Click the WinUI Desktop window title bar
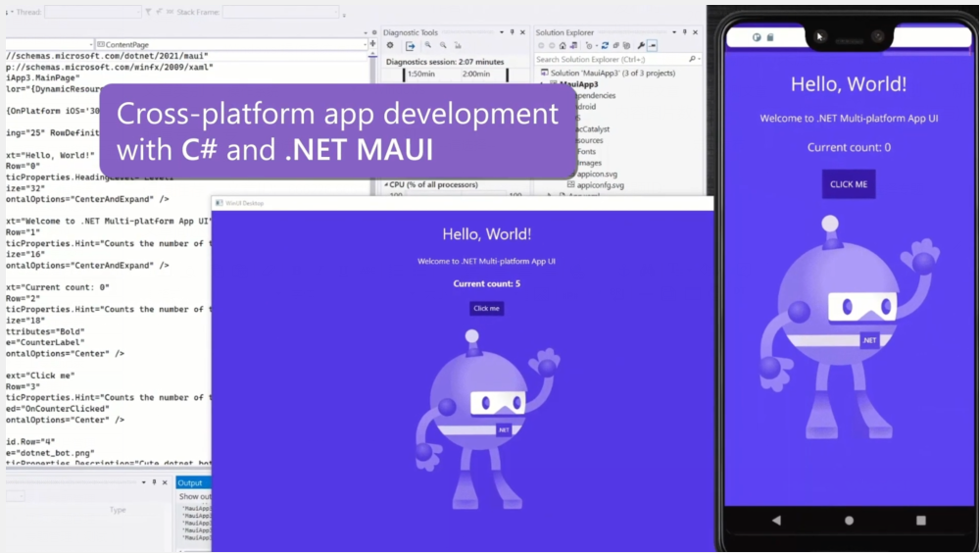This screenshot has width=980, height=553. click(463, 203)
